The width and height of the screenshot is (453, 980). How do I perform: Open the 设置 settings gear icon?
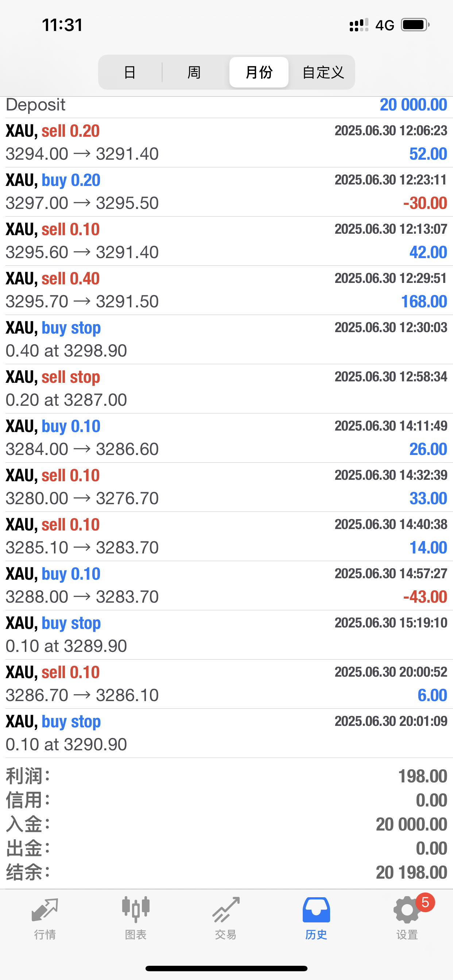tap(407, 911)
